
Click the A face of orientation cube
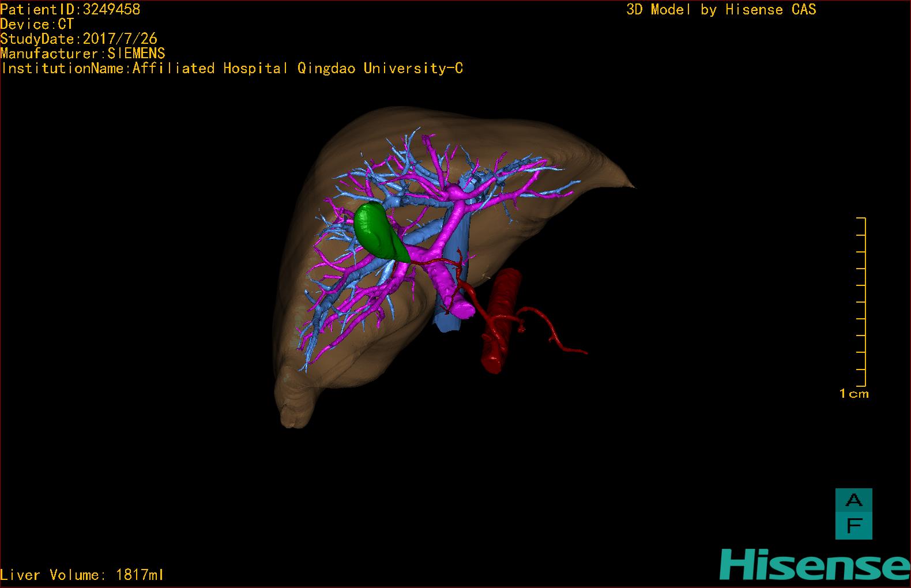point(854,501)
